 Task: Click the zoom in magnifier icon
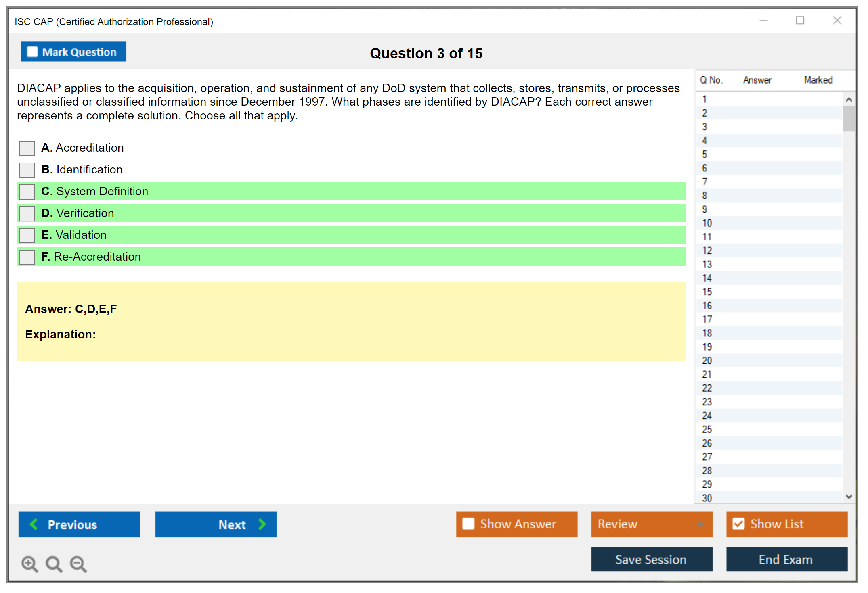click(x=29, y=564)
